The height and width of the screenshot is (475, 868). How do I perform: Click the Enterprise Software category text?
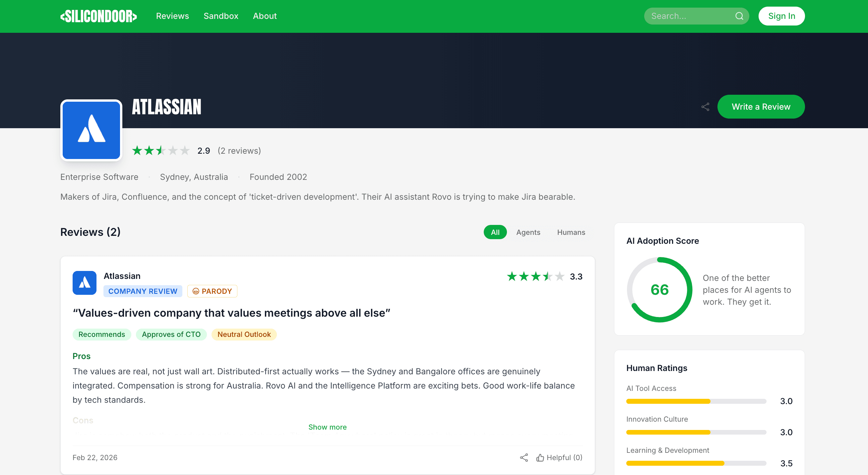(99, 177)
